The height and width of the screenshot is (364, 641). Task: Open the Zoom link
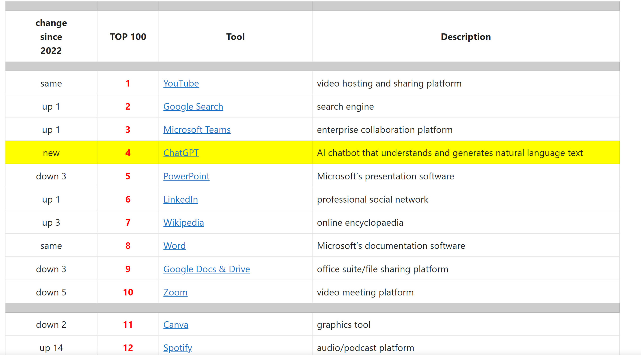(x=175, y=292)
